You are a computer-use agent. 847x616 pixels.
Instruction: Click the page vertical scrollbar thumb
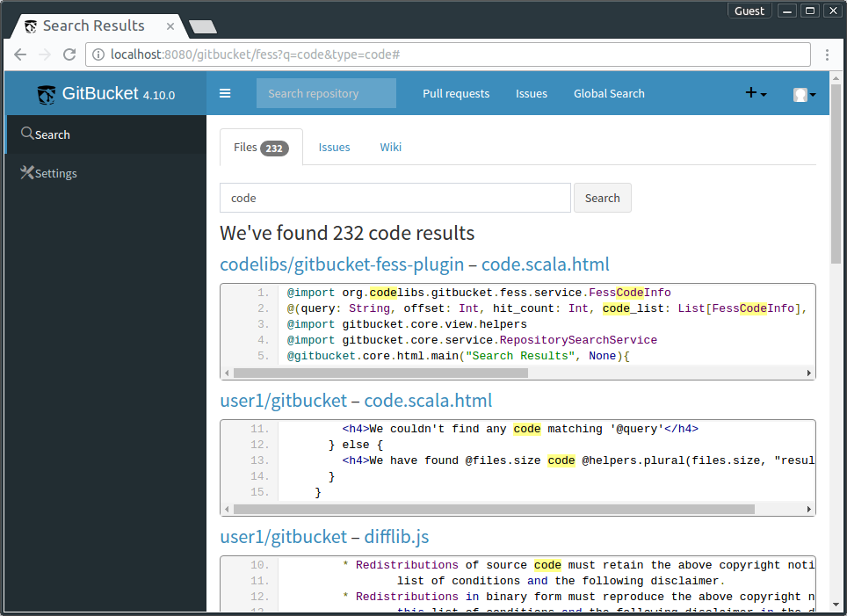click(x=836, y=173)
